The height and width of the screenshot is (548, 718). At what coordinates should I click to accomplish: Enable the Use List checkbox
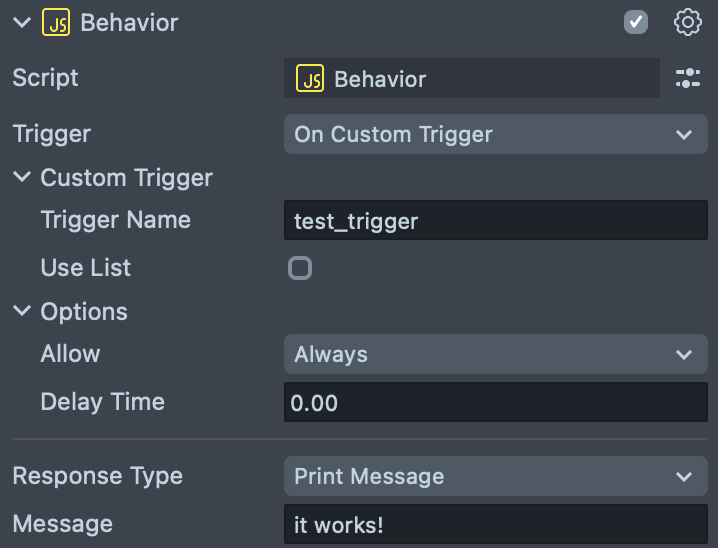300,268
